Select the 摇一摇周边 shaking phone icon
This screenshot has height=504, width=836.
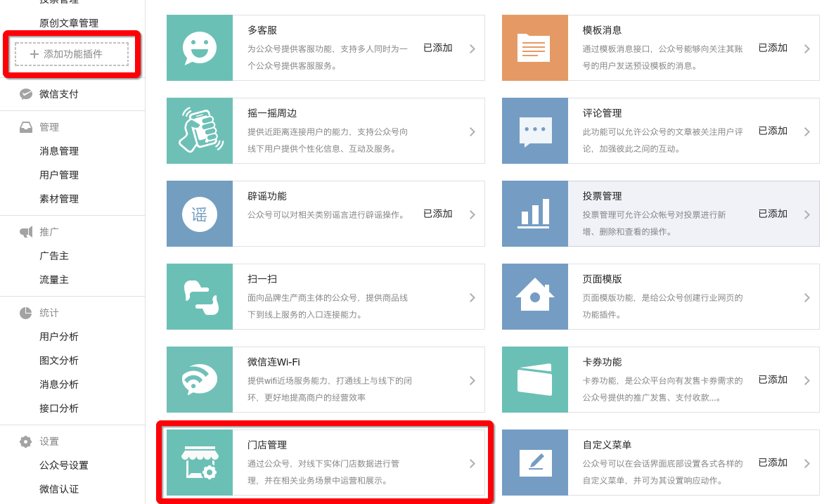[x=200, y=131]
